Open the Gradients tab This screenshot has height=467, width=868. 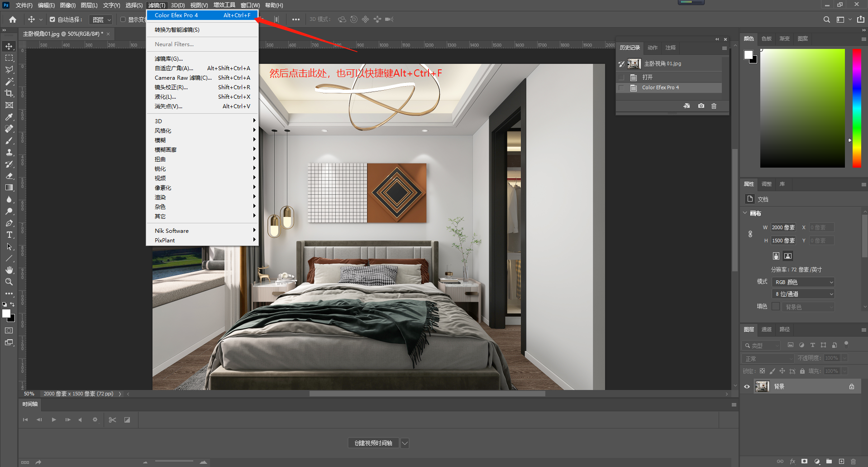pos(785,39)
